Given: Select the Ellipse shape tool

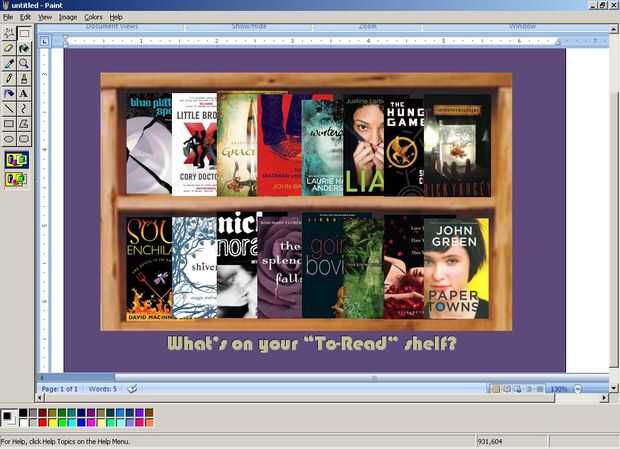Looking at the screenshot, I should (x=9, y=139).
